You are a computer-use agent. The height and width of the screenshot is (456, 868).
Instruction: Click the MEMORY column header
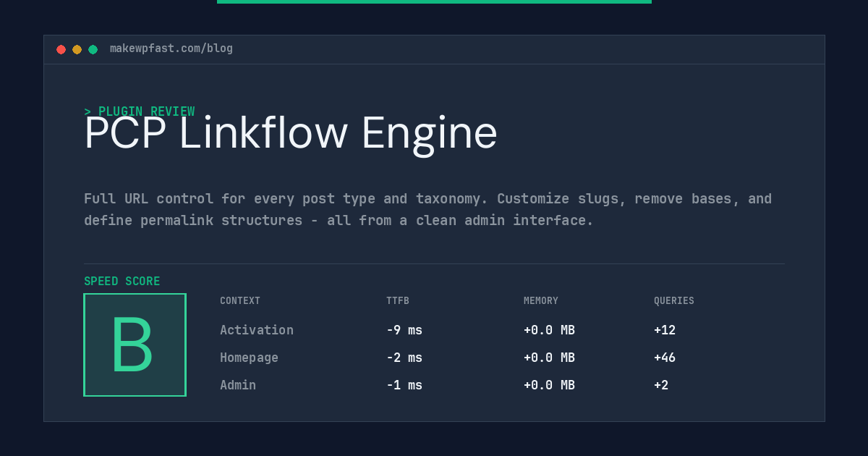[541, 301]
